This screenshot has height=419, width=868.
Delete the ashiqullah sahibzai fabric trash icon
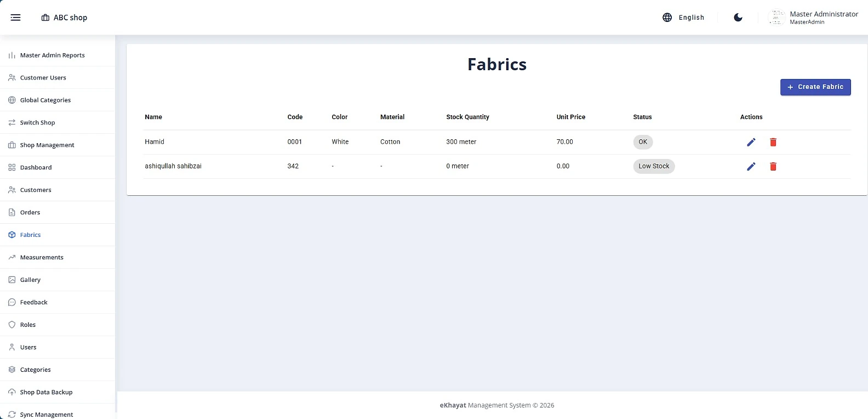click(x=773, y=166)
